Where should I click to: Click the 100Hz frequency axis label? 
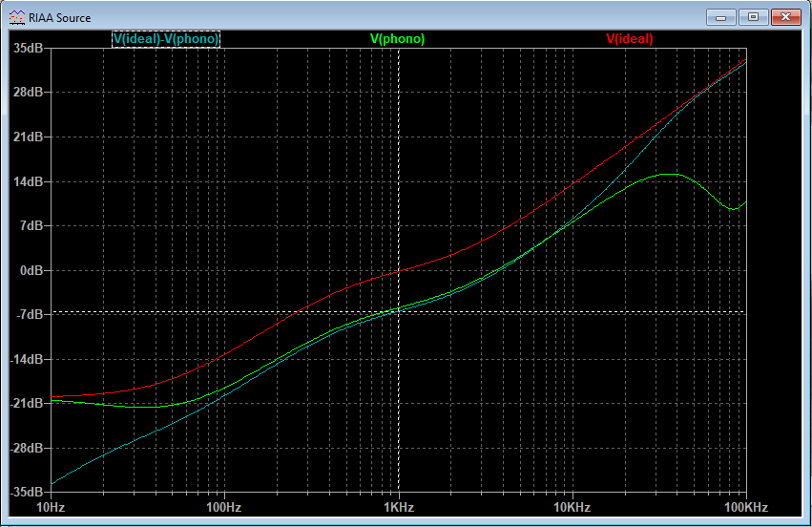[223, 507]
